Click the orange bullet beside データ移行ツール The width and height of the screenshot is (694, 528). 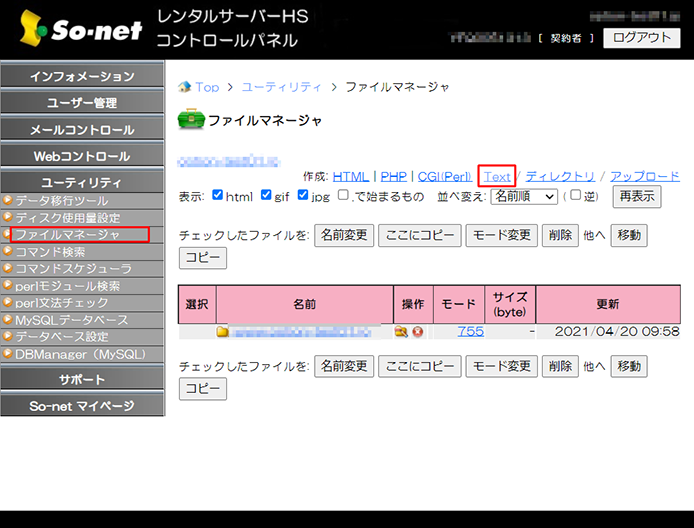(8, 201)
